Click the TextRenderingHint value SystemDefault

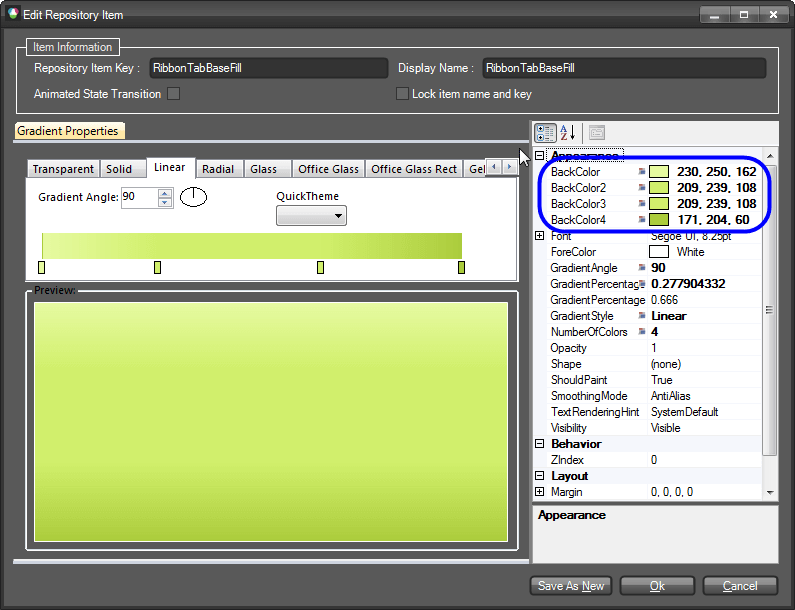pyautogui.click(x=684, y=412)
